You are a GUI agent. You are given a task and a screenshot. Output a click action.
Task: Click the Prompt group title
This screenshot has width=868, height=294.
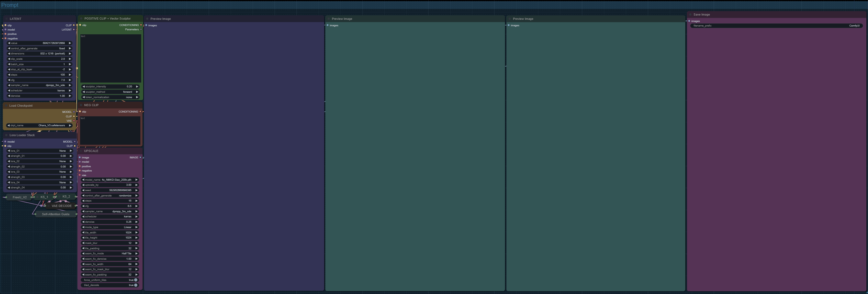tap(10, 5)
